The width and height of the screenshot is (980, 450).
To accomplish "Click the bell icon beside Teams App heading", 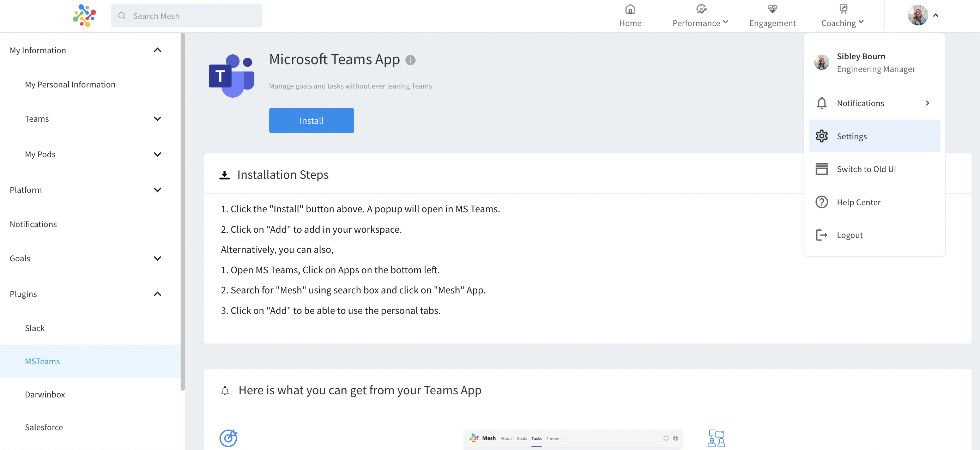I will pos(225,391).
